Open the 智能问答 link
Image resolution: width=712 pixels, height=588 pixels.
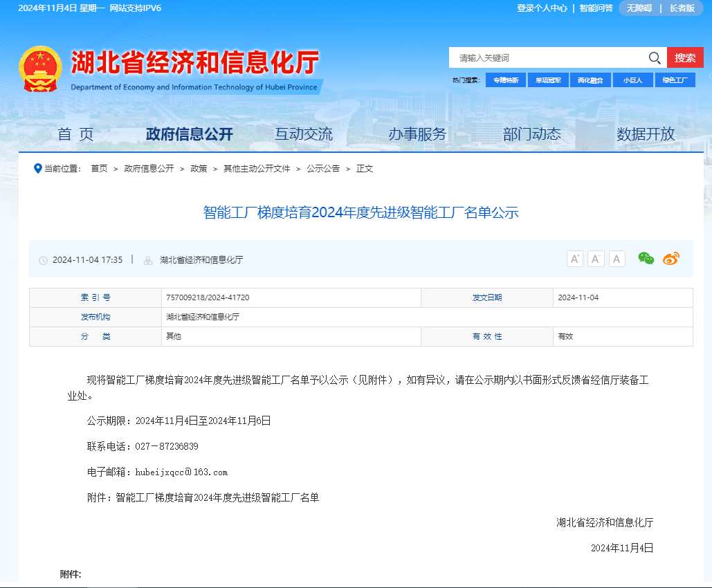point(596,8)
